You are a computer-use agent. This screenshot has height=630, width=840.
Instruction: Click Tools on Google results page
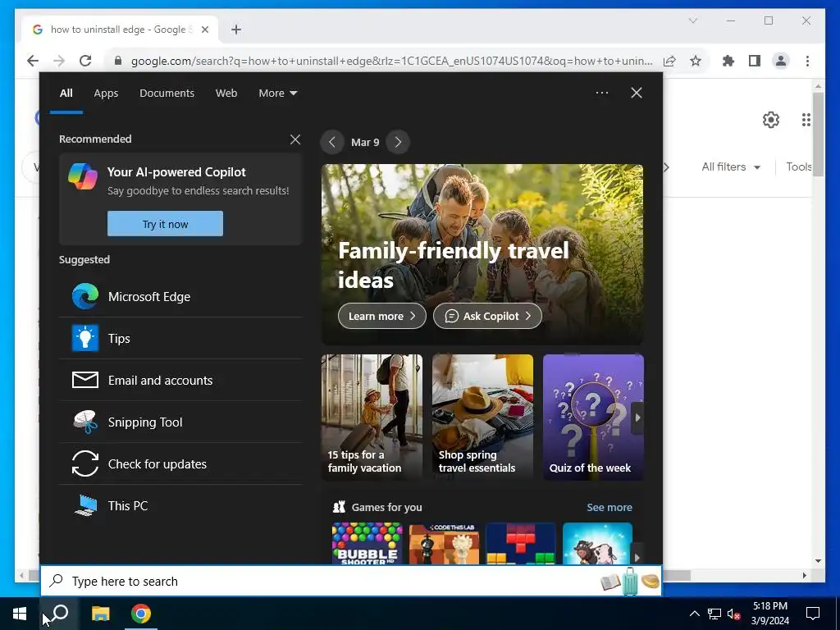(799, 167)
